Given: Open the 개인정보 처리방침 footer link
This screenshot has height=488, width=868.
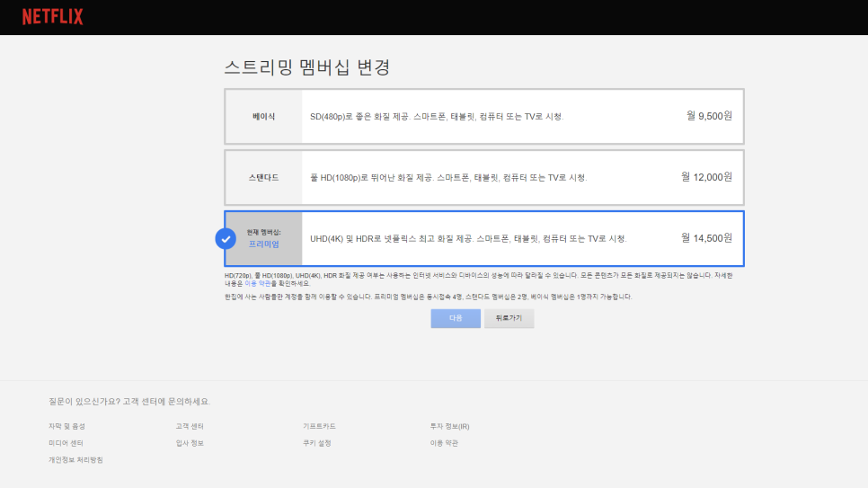Looking at the screenshot, I should 75,459.
